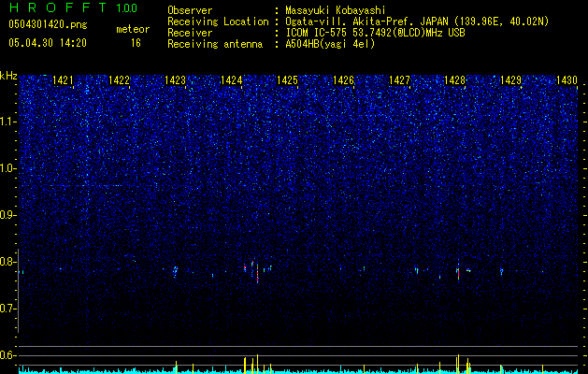Click the 1421 time marker

point(63,79)
